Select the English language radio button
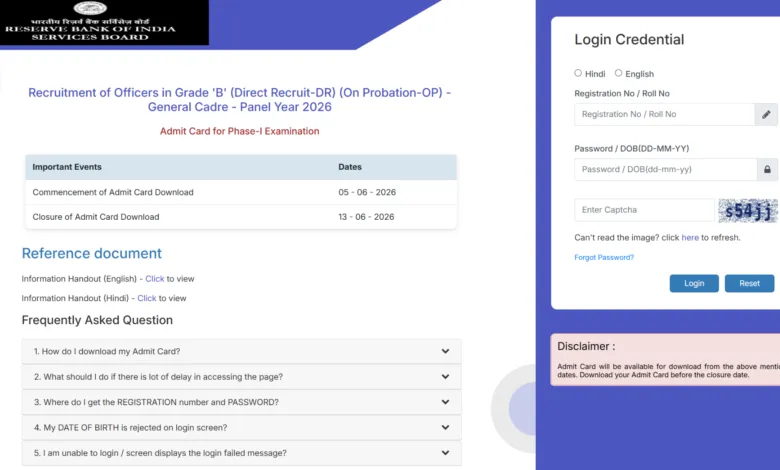 pyautogui.click(x=618, y=73)
